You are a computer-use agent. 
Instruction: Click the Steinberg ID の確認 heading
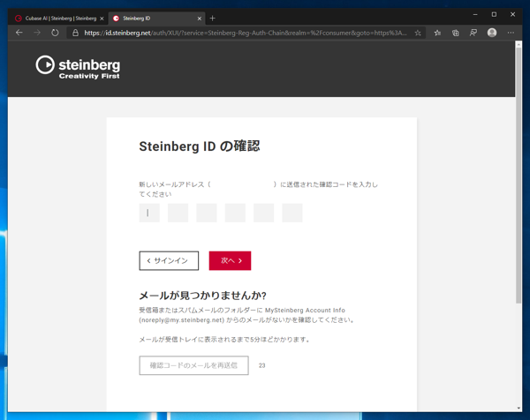(200, 146)
